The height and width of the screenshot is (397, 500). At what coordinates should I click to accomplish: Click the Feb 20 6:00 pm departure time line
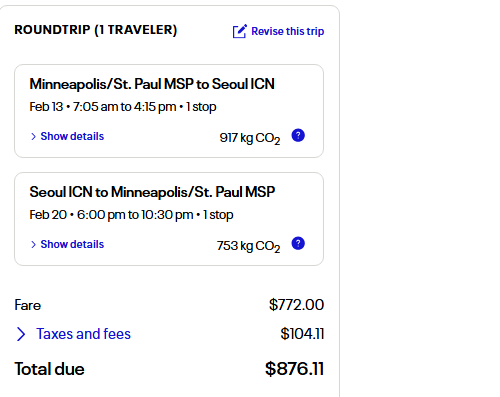point(131,215)
